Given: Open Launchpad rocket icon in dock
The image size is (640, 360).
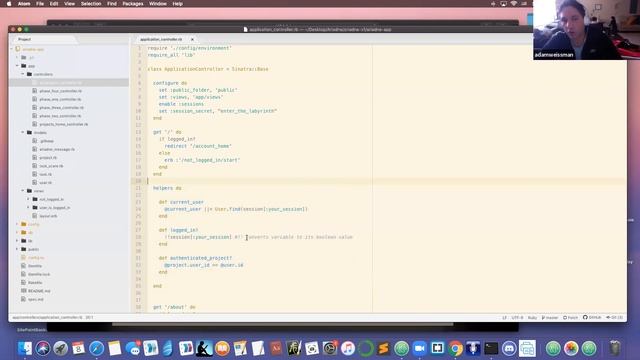Looking at the screenshot, I should [61, 348].
